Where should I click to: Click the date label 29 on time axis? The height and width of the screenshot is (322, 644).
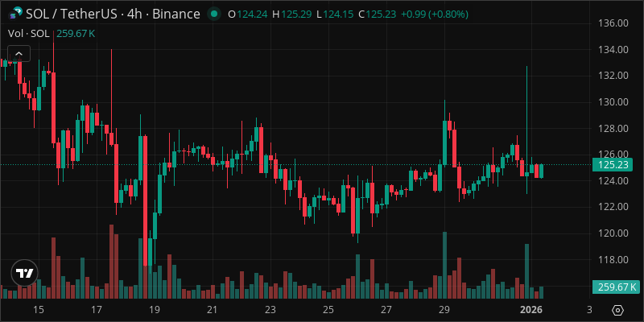pos(444,309)
